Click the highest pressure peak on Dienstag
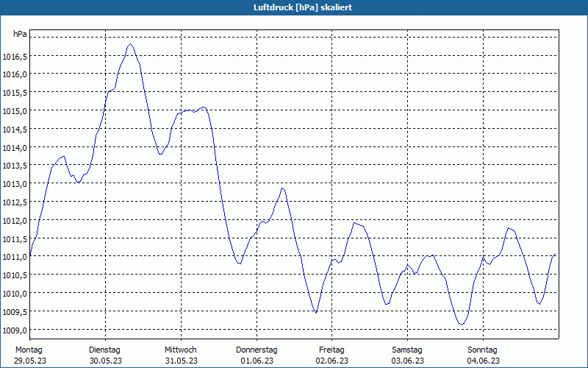 tap(131, 44)
